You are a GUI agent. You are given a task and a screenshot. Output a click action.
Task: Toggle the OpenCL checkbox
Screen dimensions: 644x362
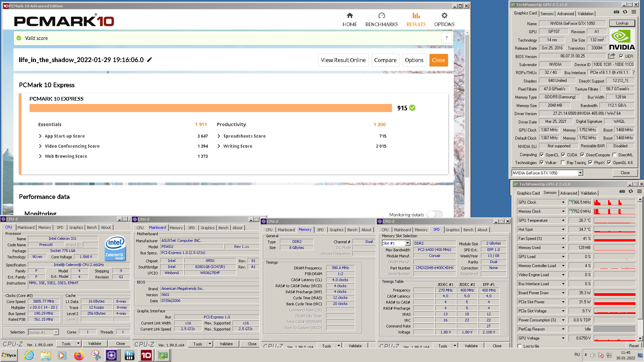[x=542, y=155]
